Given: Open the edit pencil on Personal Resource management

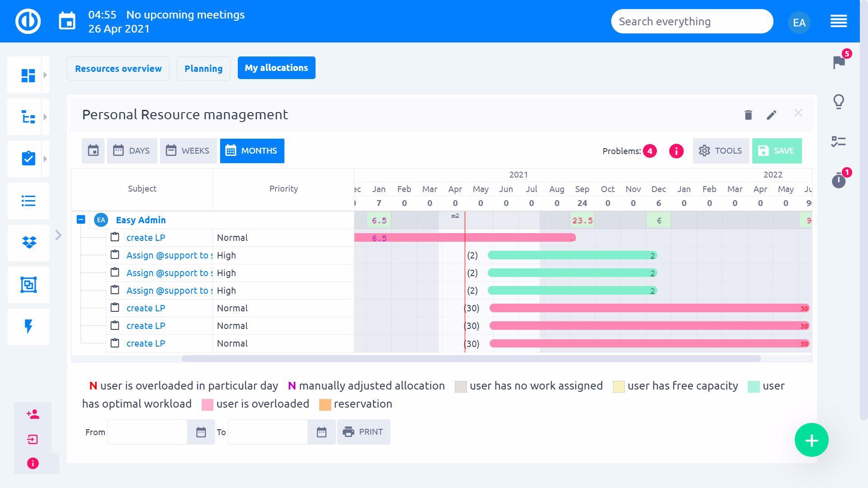Looking at the screenshot, I should click(x=772, y=115).
